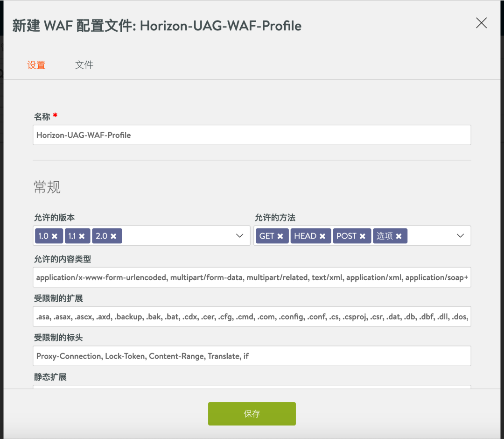This screenshot has width=504, height=439.
Task: Click the 允许的内容类型 label
Action: tap(63, 259)
